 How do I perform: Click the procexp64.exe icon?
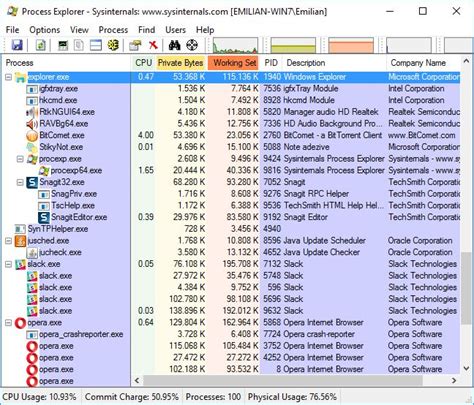tap(44, 171)
